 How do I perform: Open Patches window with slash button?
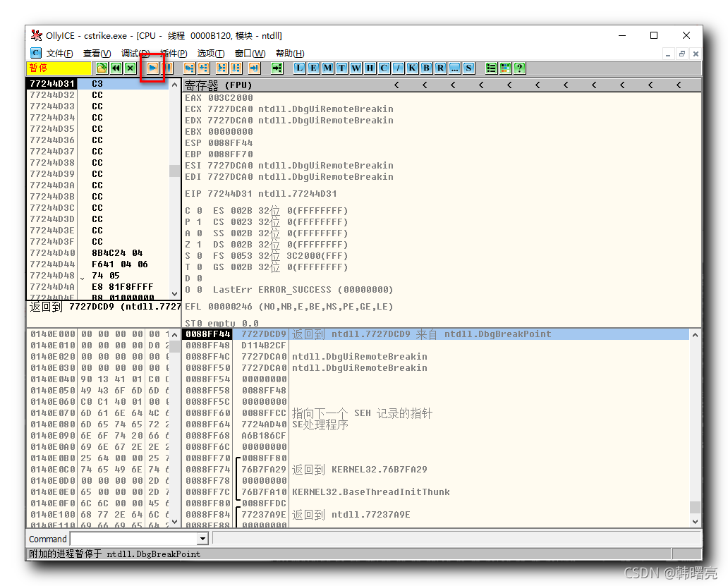[x=398, y=68]
